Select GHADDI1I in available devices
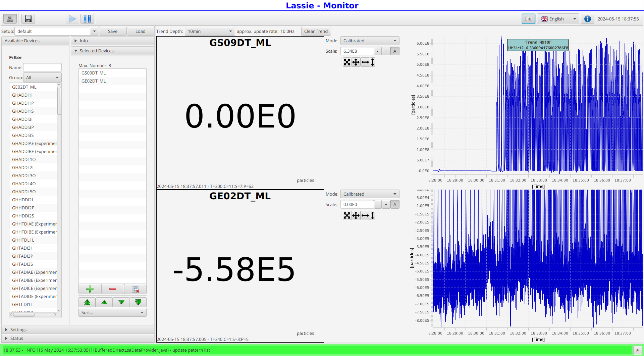 [x=33, y=95]
